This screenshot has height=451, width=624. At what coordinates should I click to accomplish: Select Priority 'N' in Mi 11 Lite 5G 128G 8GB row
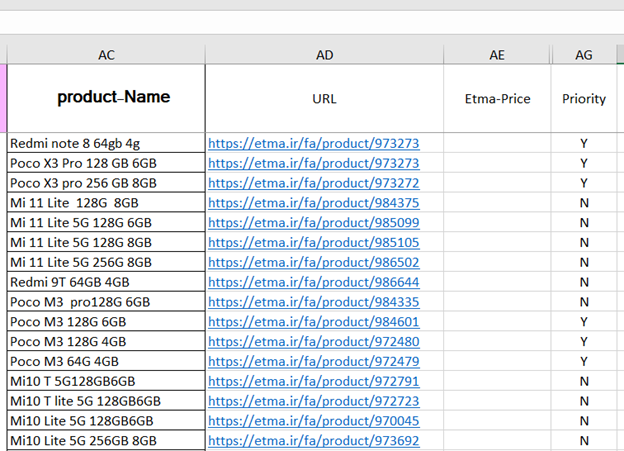(x=584, y=242)
